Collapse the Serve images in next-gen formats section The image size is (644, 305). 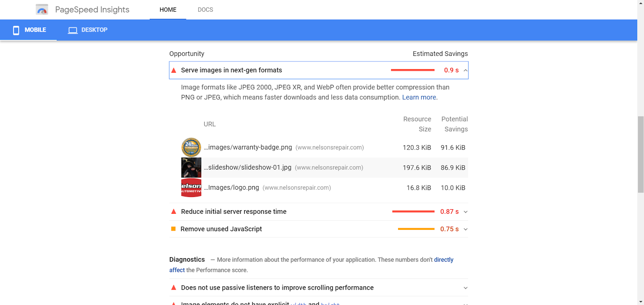[466, 70]
